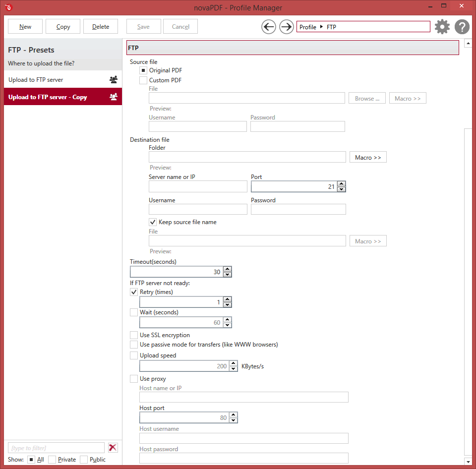Clear the preset filter with the red X
Screen dimensions: 476x469
(x=113, y=448)
